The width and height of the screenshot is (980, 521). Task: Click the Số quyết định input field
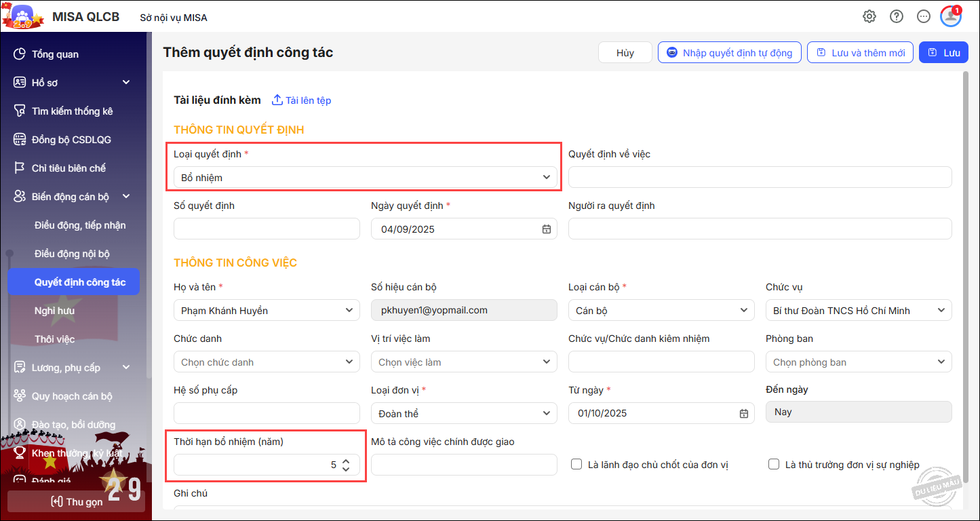click(267, 229)
